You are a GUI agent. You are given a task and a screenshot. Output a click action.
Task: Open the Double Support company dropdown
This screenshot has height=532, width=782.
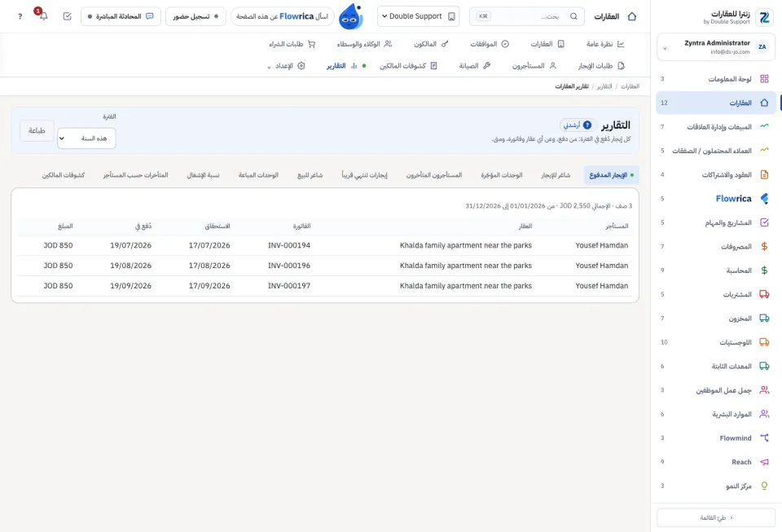418,16
